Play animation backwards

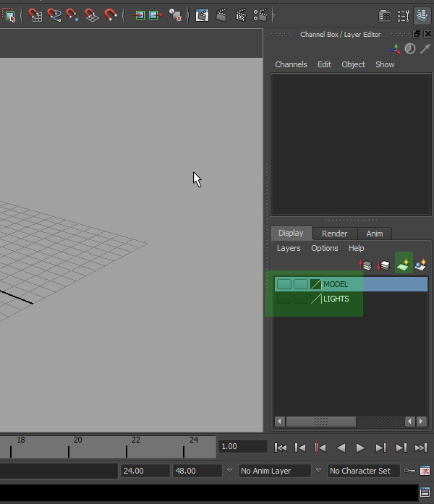click(x=341, y=448)
